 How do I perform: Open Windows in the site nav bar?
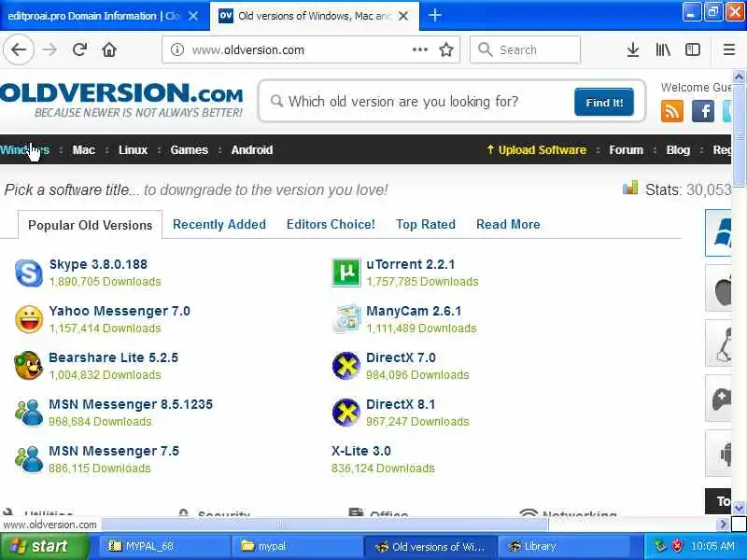coord(25,150)
